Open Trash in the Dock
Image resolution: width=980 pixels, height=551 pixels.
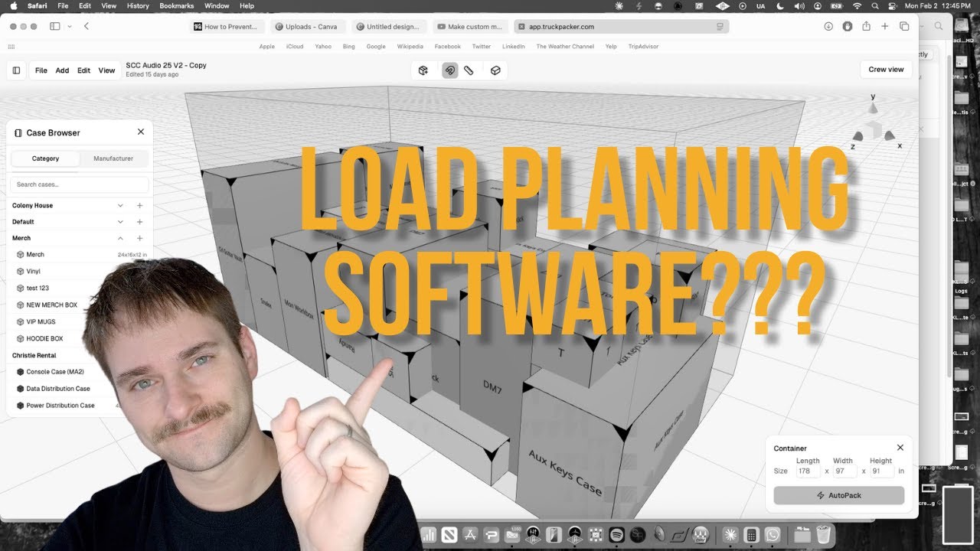[x=823, y=535]
